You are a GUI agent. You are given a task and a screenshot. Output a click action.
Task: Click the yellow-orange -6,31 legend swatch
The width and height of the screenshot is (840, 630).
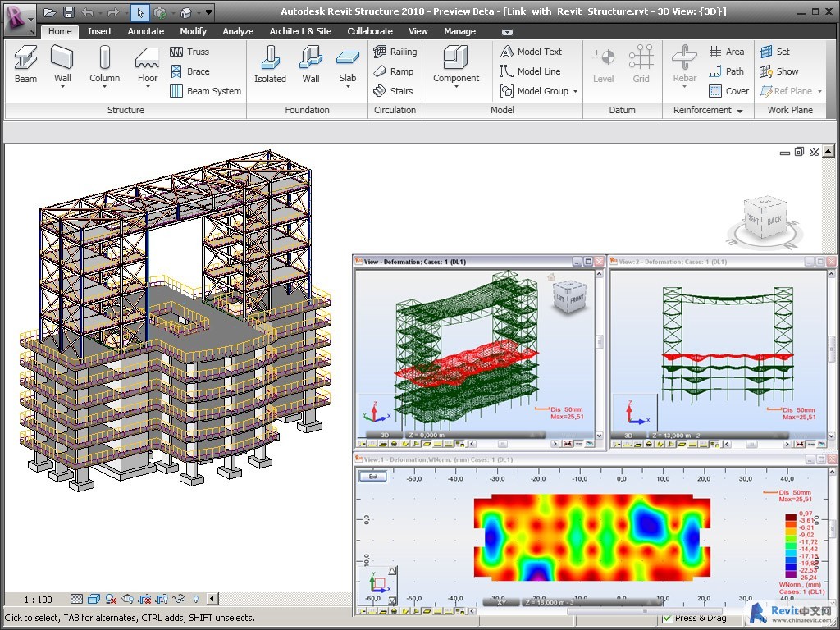click(791, 531)
